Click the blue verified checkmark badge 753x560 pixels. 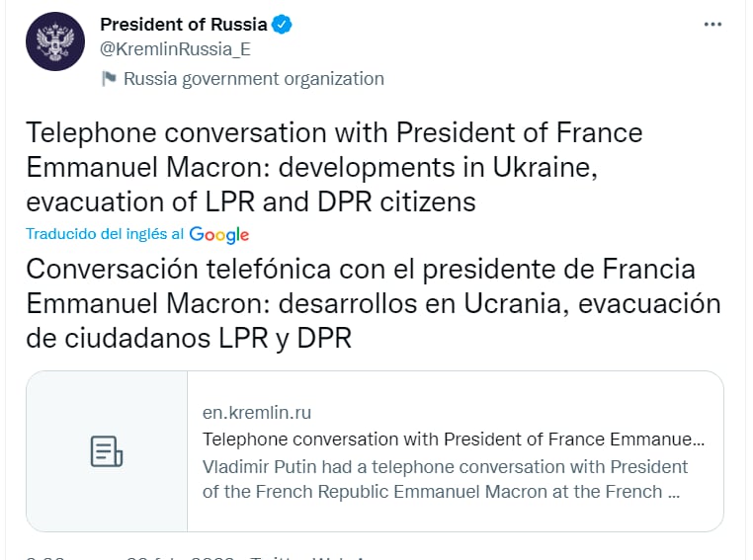[283, 25]
